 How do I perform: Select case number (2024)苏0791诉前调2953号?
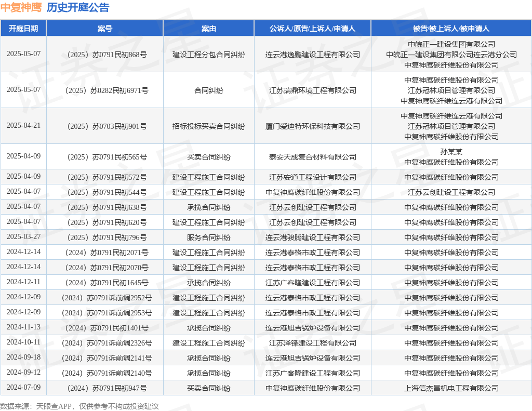[x=107, y=313]
